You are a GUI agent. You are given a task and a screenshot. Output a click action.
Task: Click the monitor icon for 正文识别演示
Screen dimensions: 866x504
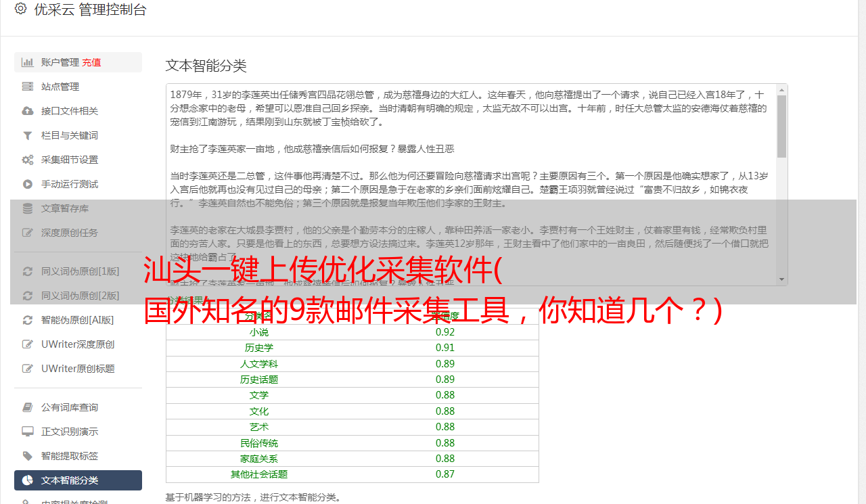pos(28,432)
